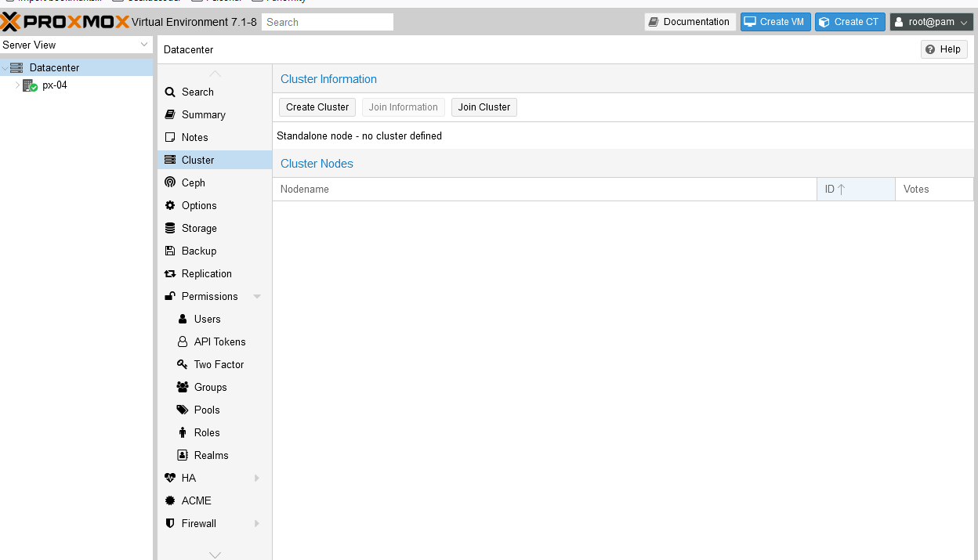
Task: Click the Replication arrows icon
Action: point(170,273)
